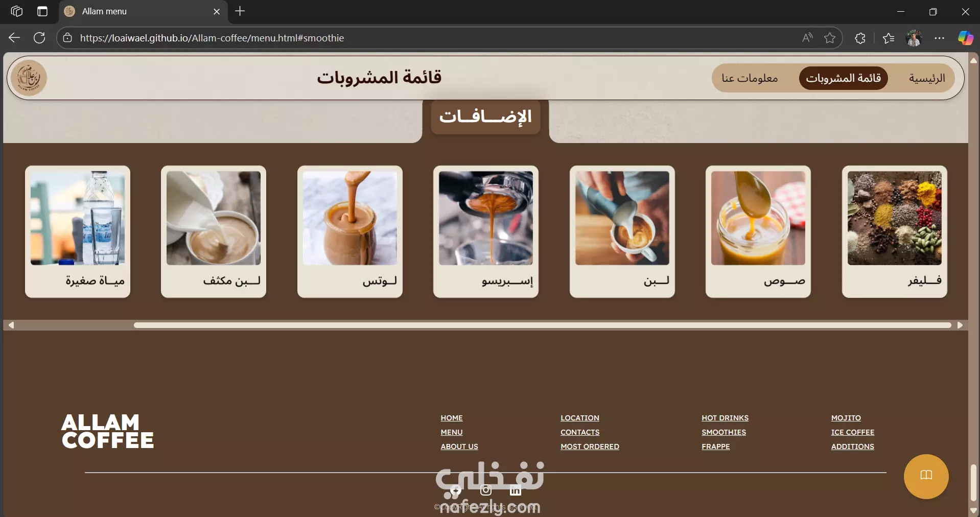980x517 pixels.
Task: Open the LOCATION footer link
Action: click(x=580, y=418)
